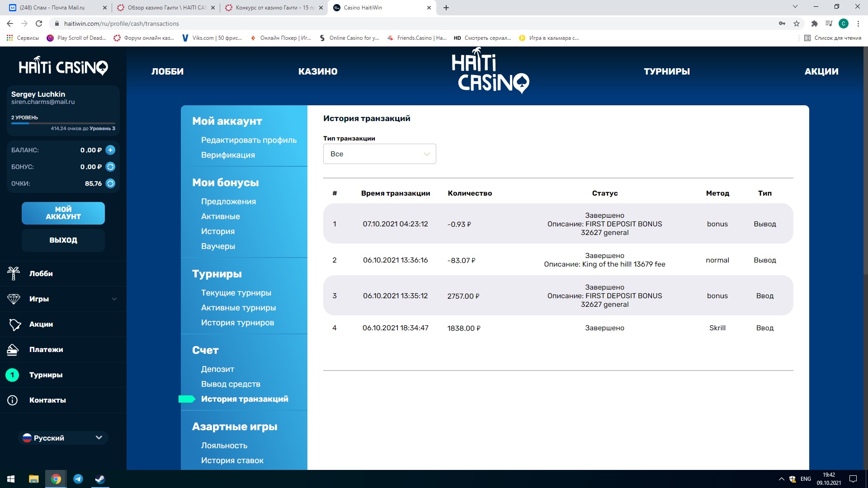The width and height of the screenshot is (868, 488).
Task: Open the Russian language selector
Action: tap(63, 438)
